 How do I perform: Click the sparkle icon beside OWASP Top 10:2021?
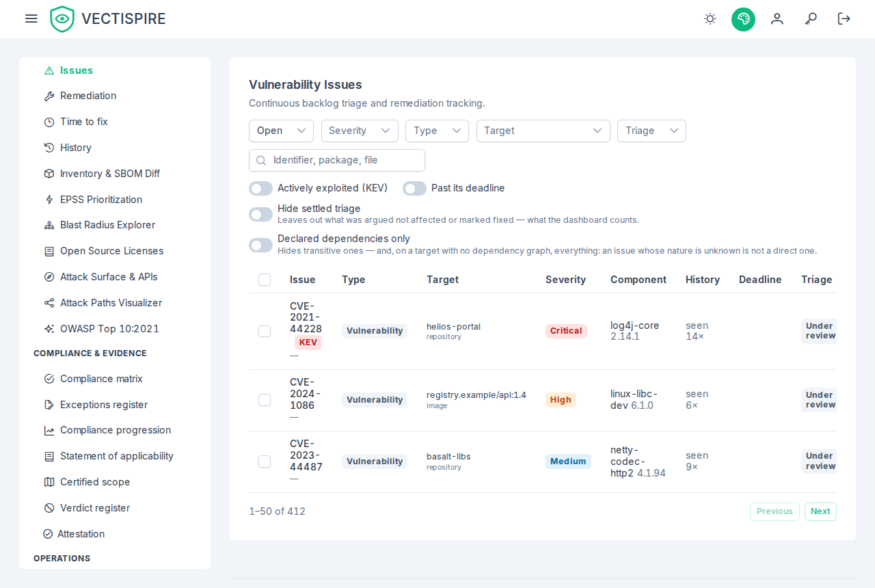(x=49, y=329)
